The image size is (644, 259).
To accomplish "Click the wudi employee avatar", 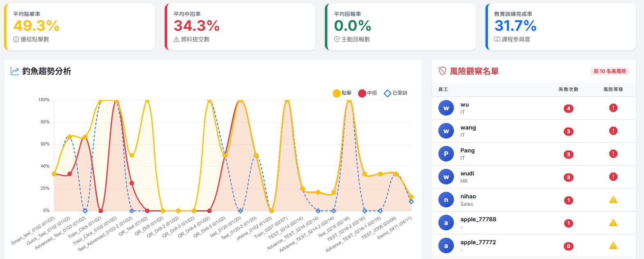I will [446, 177].
